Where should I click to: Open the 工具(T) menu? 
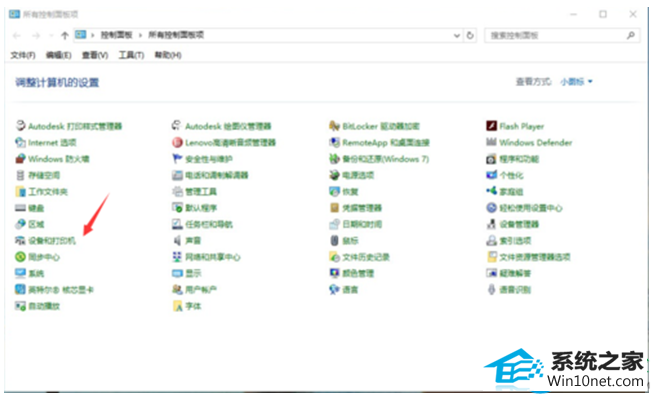(x=131, y=55)
